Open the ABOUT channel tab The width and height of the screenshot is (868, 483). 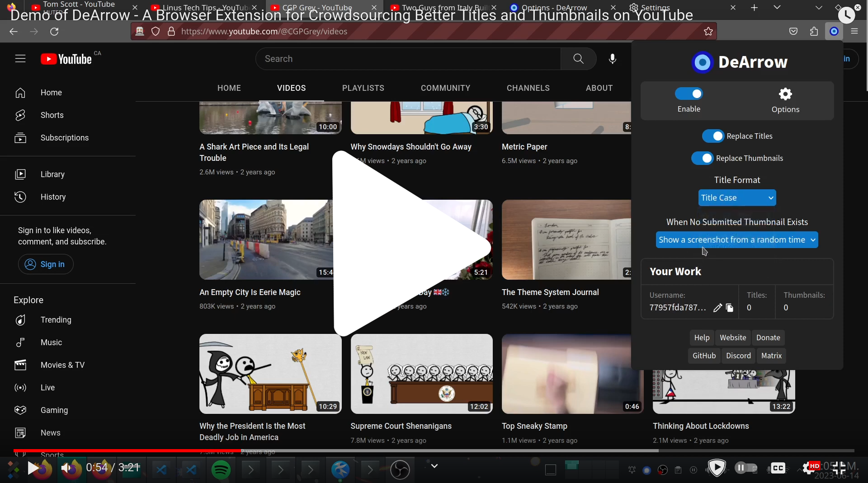pos(599,88)
